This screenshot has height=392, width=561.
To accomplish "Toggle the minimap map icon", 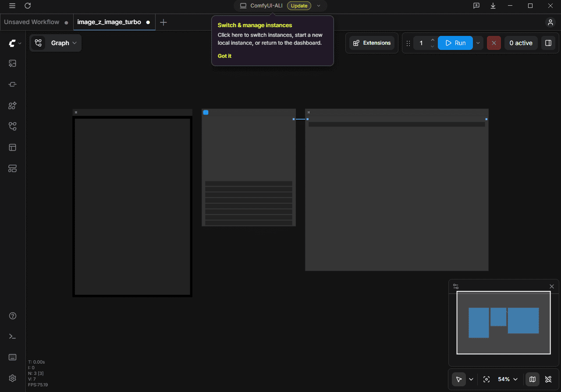I will tap(533, 379).
